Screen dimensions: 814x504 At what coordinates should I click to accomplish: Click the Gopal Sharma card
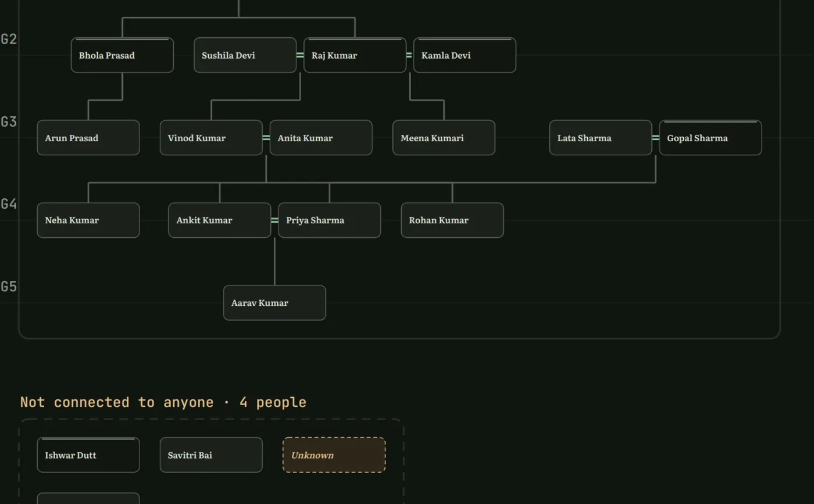(x=711, y=138)
